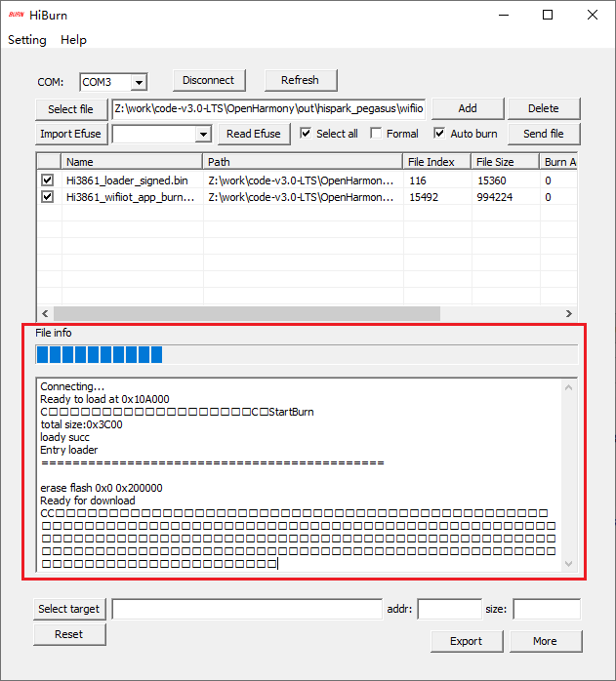This screenshot has height=681, width=616.
Task: Click the file list horizontal scrollbar thumb
Action: [247, 313]
